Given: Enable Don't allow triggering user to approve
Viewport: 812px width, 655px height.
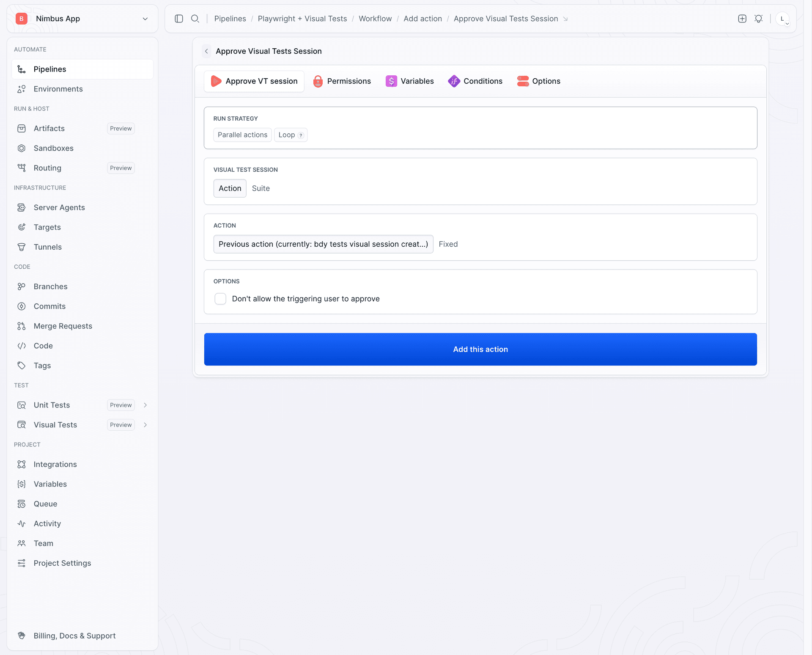Looking at the screenshot, I should click(220, 299).
